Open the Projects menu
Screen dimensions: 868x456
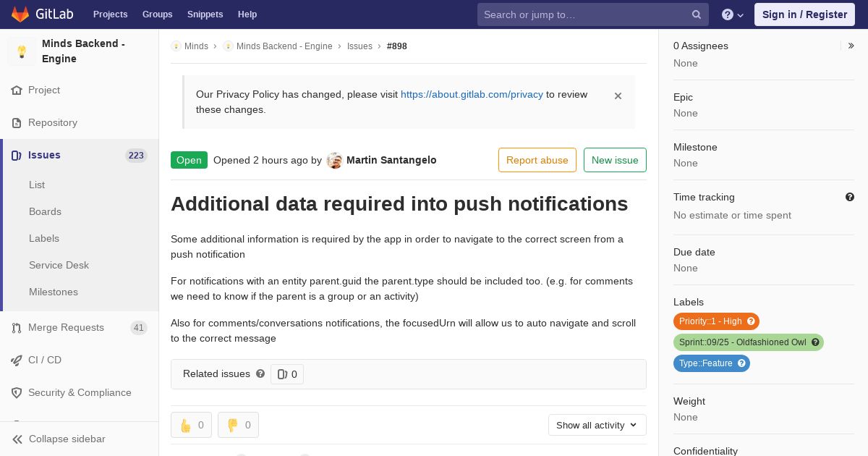(x=110, y=14)
